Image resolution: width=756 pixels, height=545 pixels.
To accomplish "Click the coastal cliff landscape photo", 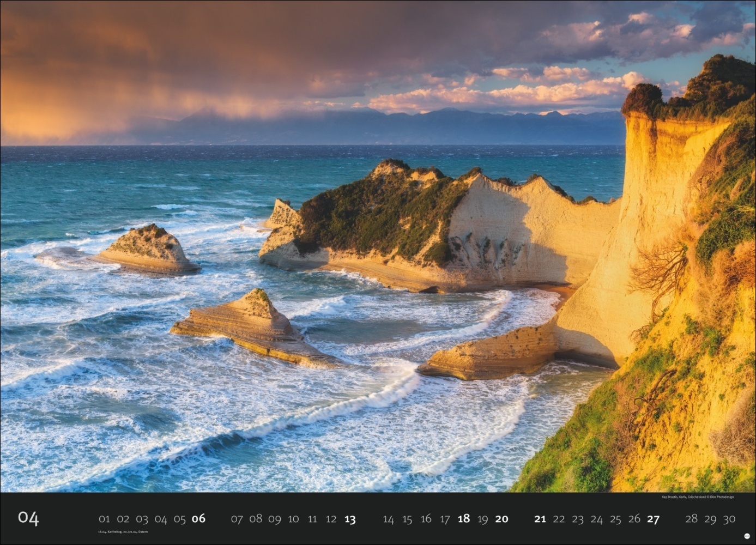I will tap(378, 246).
